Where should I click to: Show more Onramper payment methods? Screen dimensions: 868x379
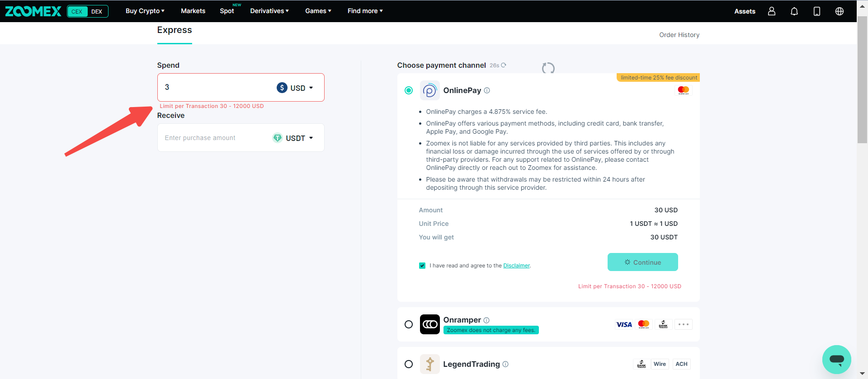[684, 324]
